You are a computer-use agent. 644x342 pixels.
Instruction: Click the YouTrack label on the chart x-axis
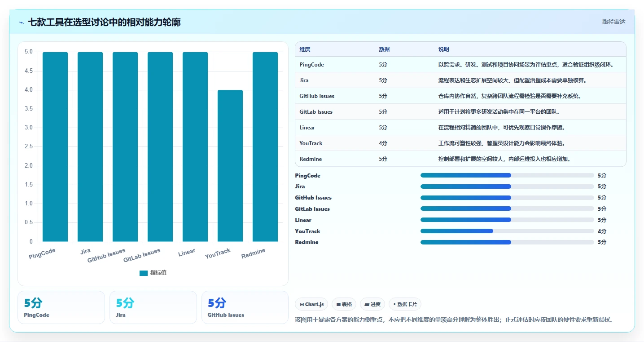pyautogui.click(x=218, y=253)
